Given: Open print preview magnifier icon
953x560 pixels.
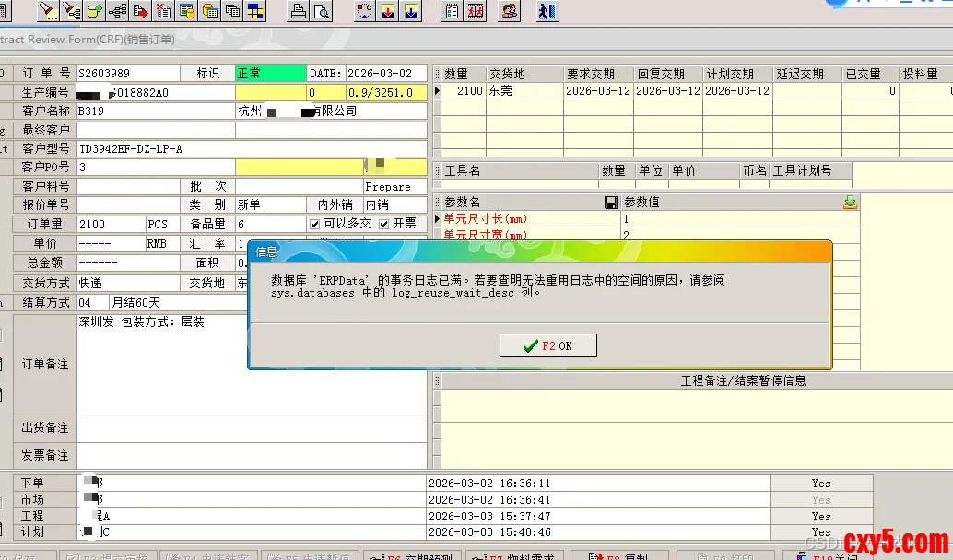Looking at the screenshot, I should coord(322,11).
